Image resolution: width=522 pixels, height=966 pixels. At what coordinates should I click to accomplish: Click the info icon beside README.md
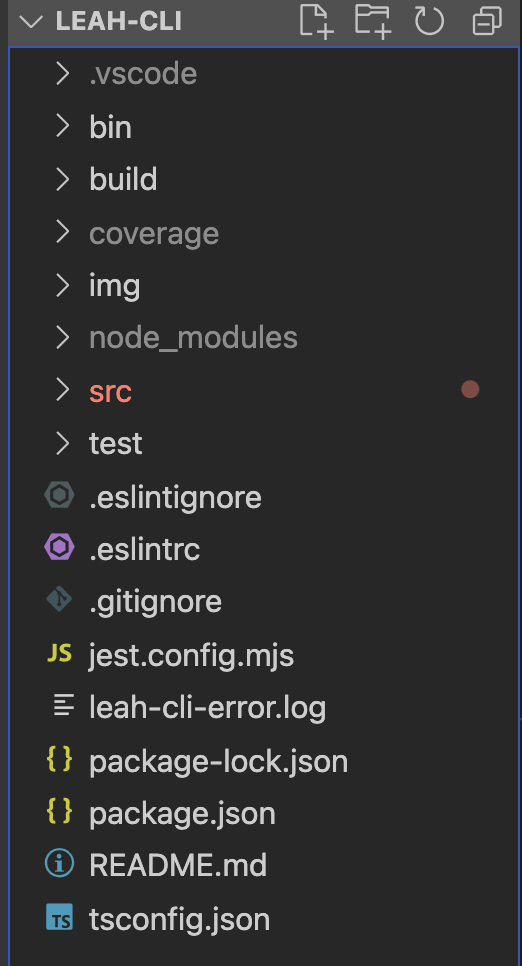pos(59,864)
